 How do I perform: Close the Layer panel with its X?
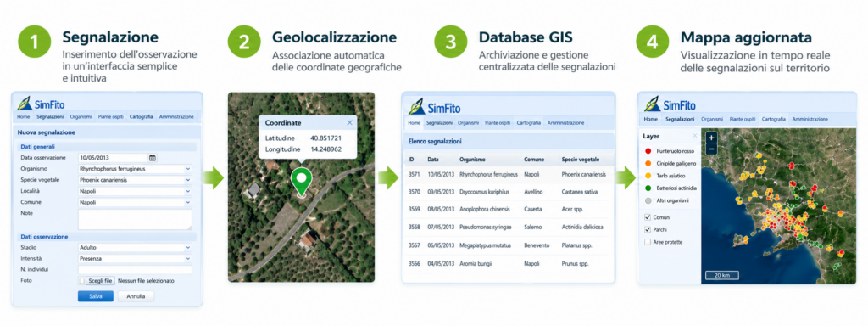pos(695,136)
